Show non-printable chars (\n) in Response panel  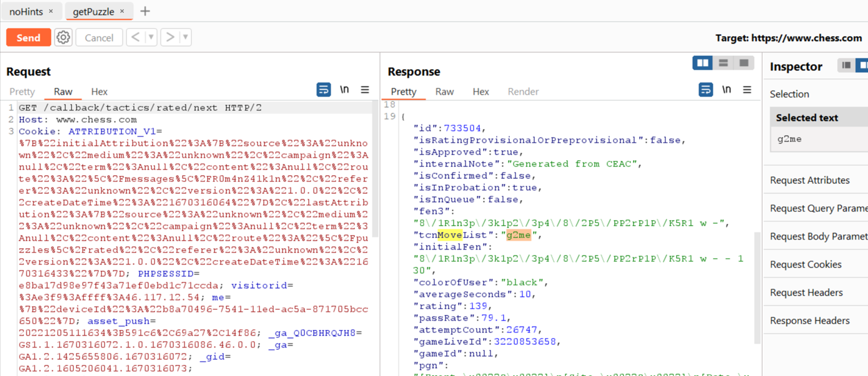726,90
